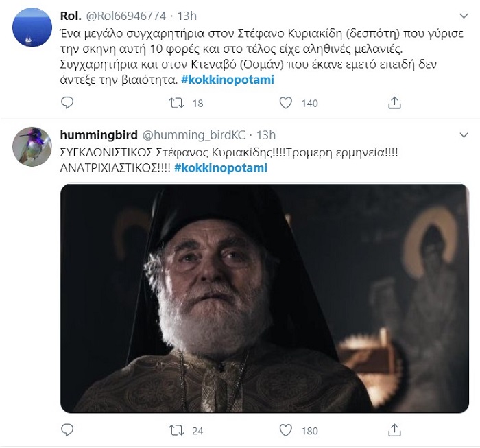Click the 180 likes count
480x448 pixels.
(309, 431)
